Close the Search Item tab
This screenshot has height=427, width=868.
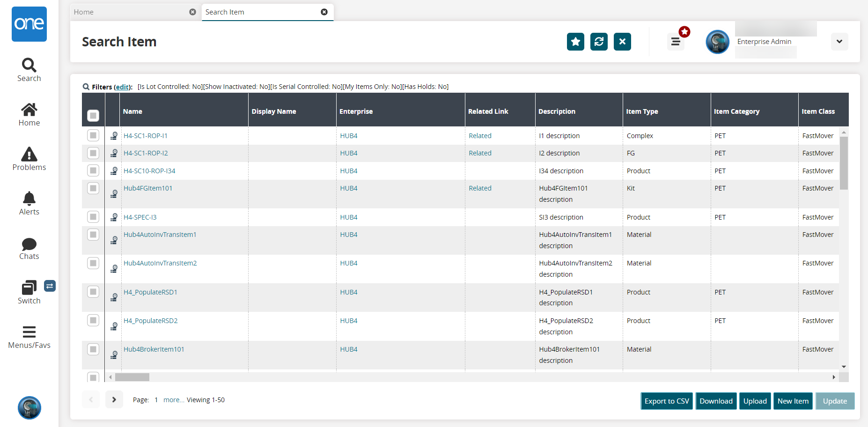pyautogui.click(x=324, y=12)
